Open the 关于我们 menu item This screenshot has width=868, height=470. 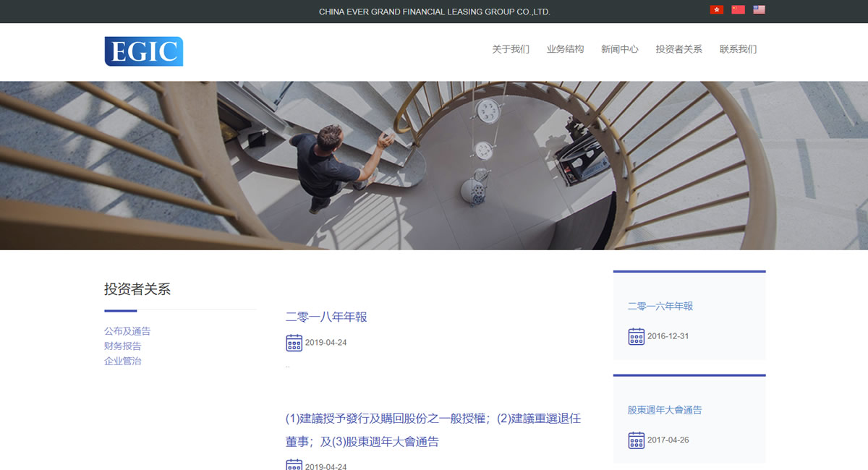tap(511, 49)
